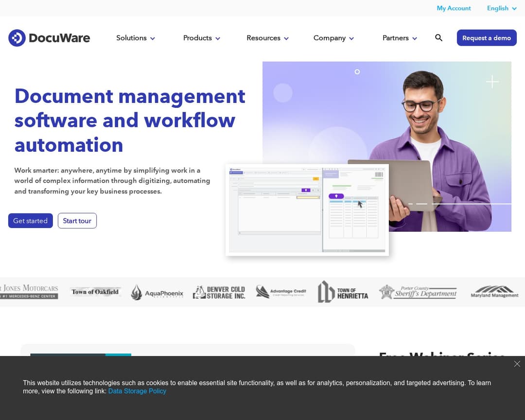Viewport: 525px width, 420px height.
Task: Click the Jones Motorcars logo
Action: coord(29,292)
